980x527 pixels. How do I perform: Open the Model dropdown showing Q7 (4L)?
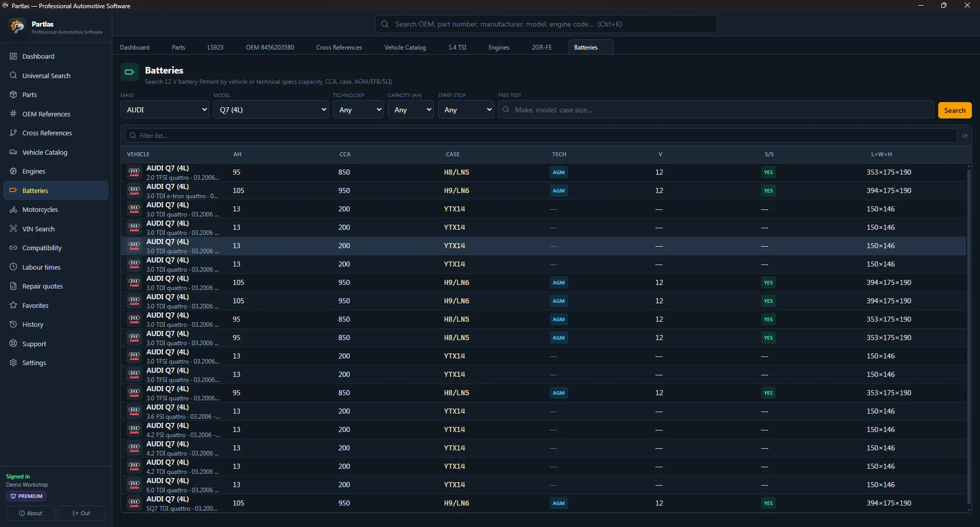[271, 110]
